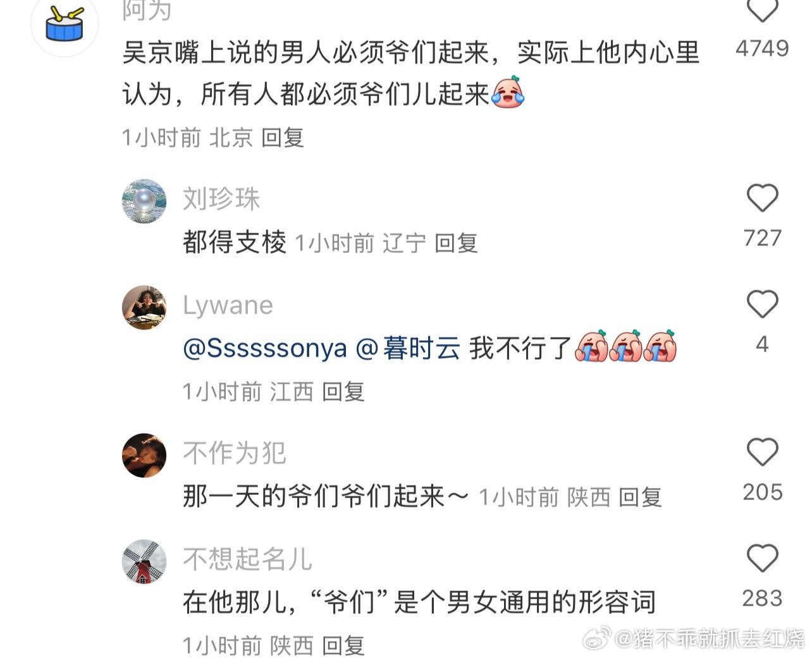Screen dimensions: 812x658
Task: Reply to 不想起名儿's comment from 陕西
Action: pyautogui.click(x=343, y=645)
